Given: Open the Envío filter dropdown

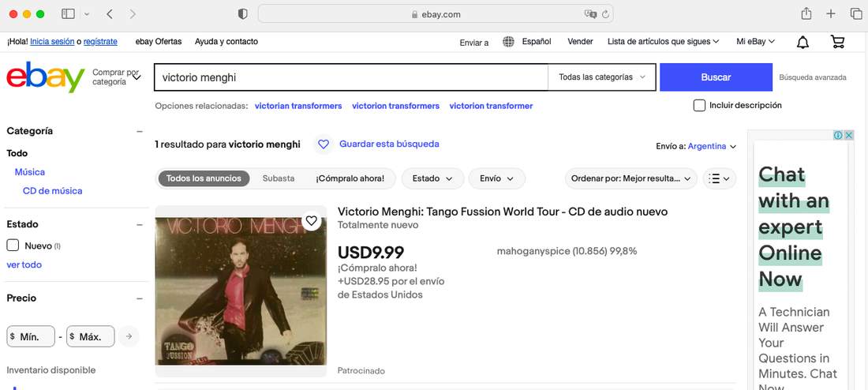Looking at the screenshot, I should [x=496, y=178].
